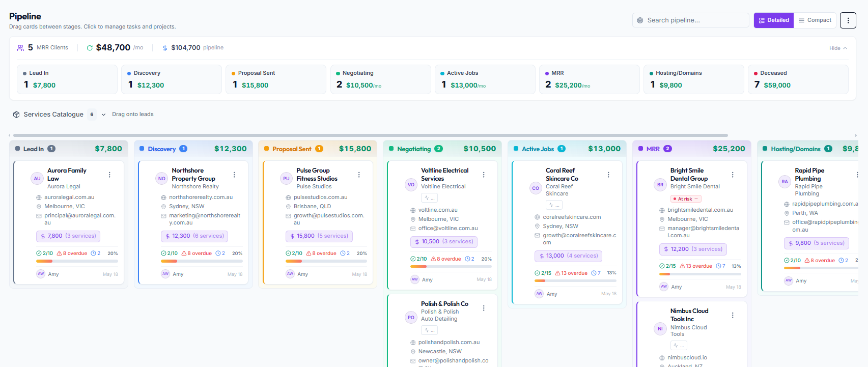Screen dimensions: 868x367
Task: Open Pulse Group Fitness Studios card menu
Action: [359, 175]
